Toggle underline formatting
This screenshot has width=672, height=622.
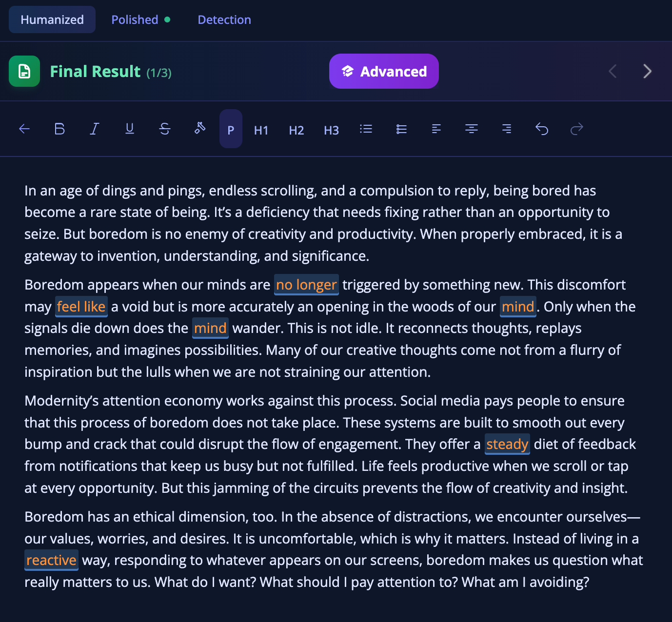(x=130, y=129)
